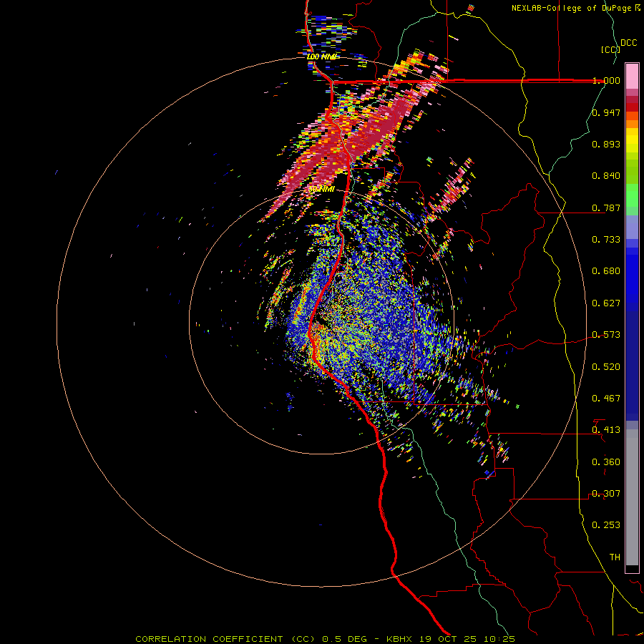Click the 50 NMI range ring label
This screenshot has width=644, height=644.
click(321, 189)
